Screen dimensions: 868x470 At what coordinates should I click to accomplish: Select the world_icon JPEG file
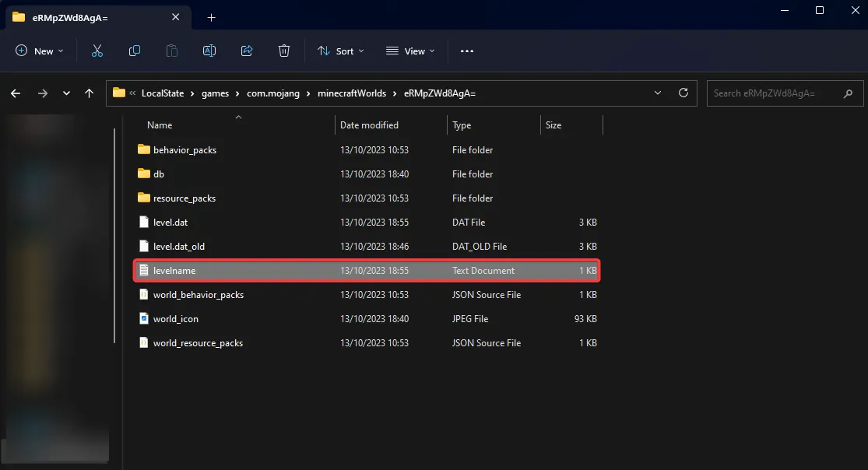coord(175,319)
